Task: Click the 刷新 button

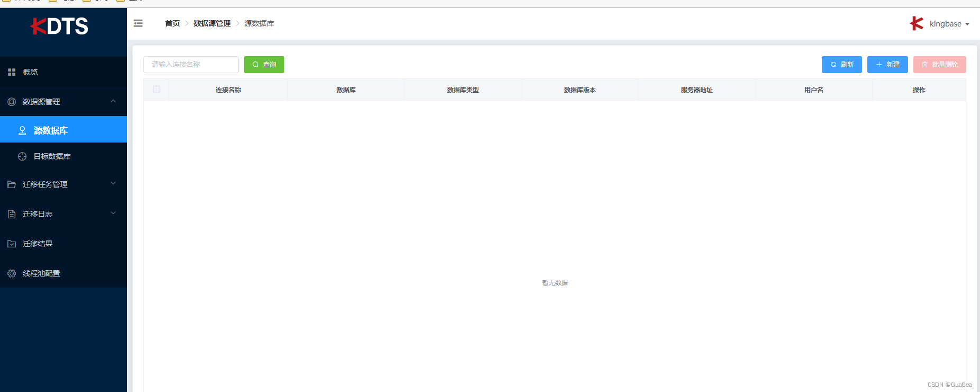Action: (842, 65)
